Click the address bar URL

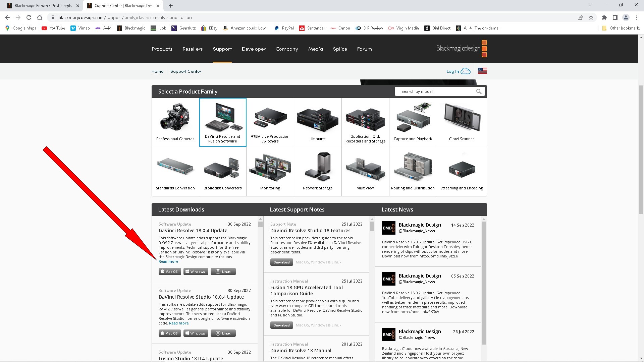(x=125, y=17)
